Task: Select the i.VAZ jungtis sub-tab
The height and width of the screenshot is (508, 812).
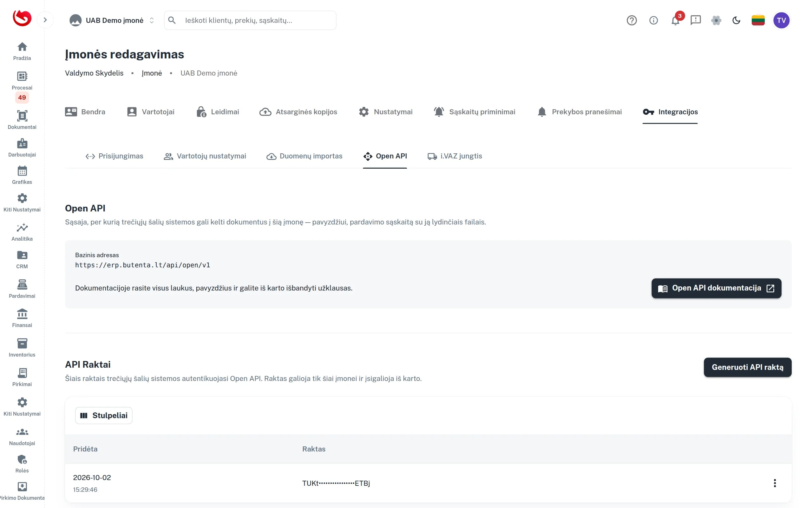Action: point(455,156)
